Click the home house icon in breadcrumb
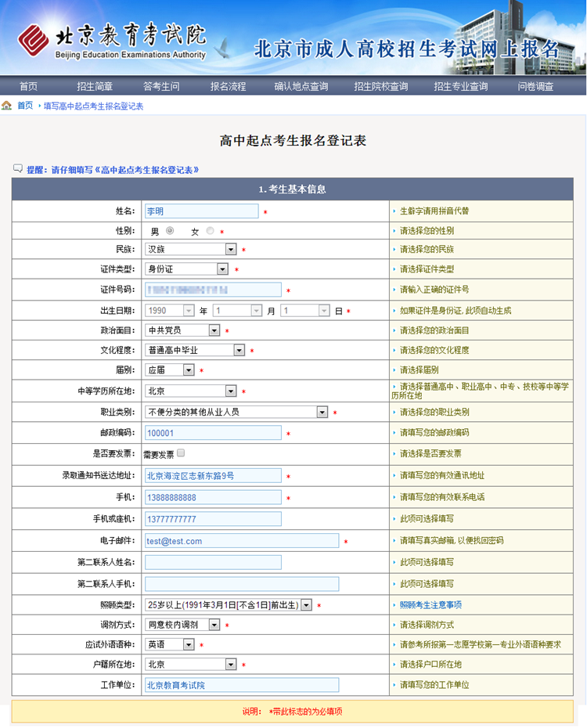The height and width of the screenshot is (728, 587). tap(6, 106)
